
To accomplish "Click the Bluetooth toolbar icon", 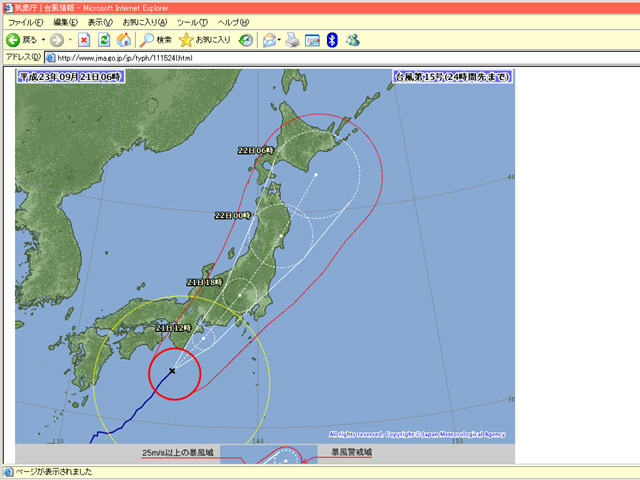I will 333,40.
